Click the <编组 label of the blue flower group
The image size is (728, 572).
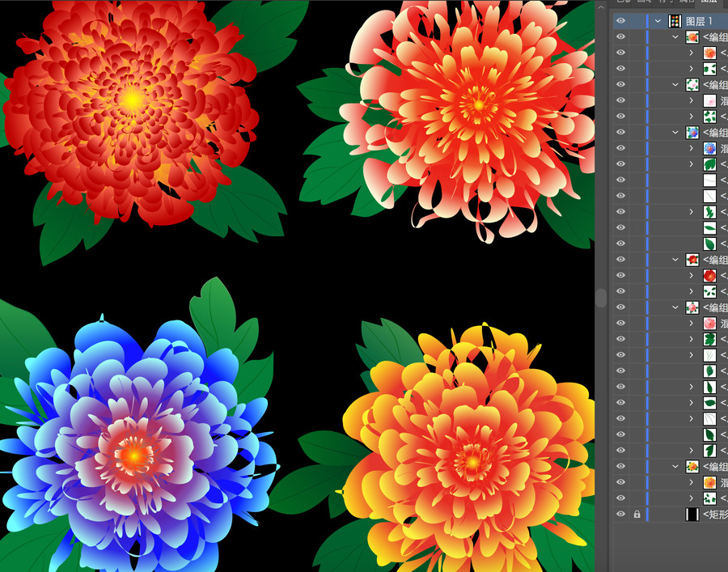715,132
